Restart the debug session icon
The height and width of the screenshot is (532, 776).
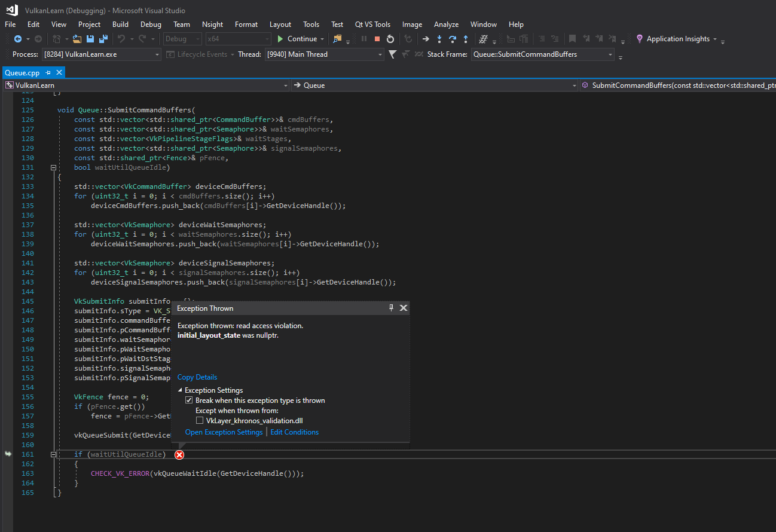[x=390, y=39]
